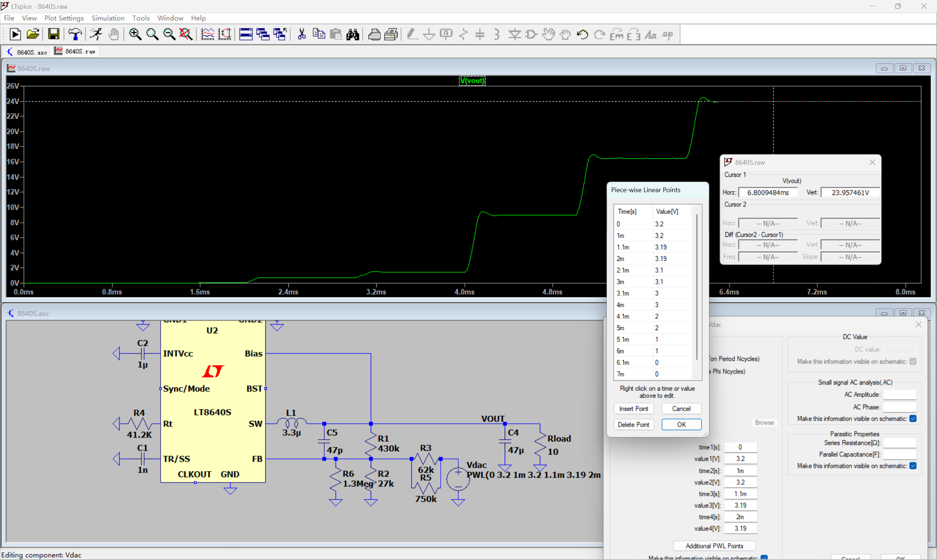The height and width of the screenshot is (560, 937).
Task: Click the Redo arrow icon
Action: pyautogui.click(x=599, y=34)
